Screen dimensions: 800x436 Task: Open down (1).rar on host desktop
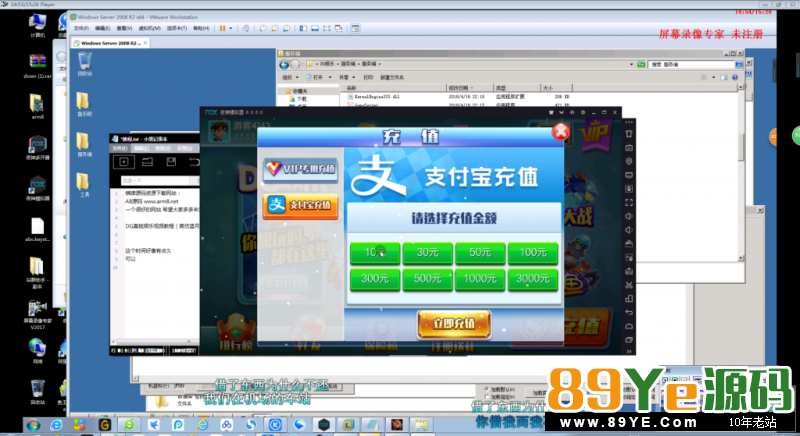pos(37,66)
